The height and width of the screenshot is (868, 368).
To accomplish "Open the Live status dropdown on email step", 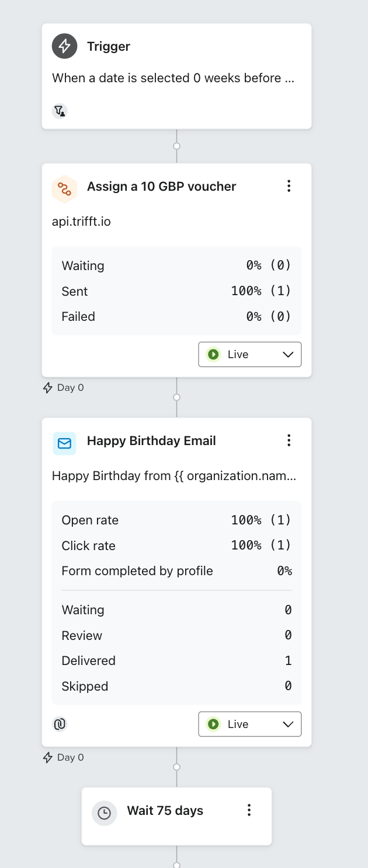I will point(250,724).
